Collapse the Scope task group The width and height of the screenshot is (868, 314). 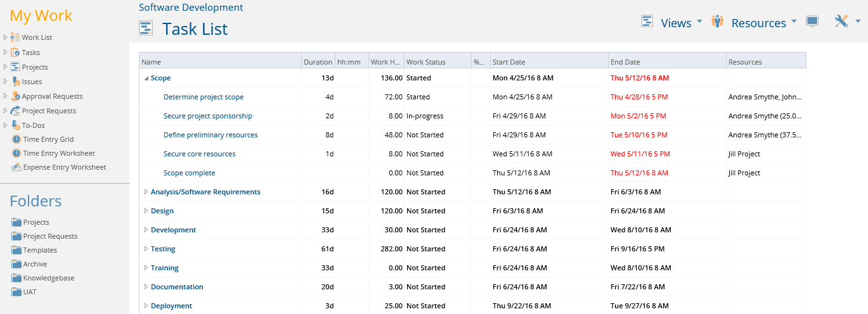click(146, 78)
